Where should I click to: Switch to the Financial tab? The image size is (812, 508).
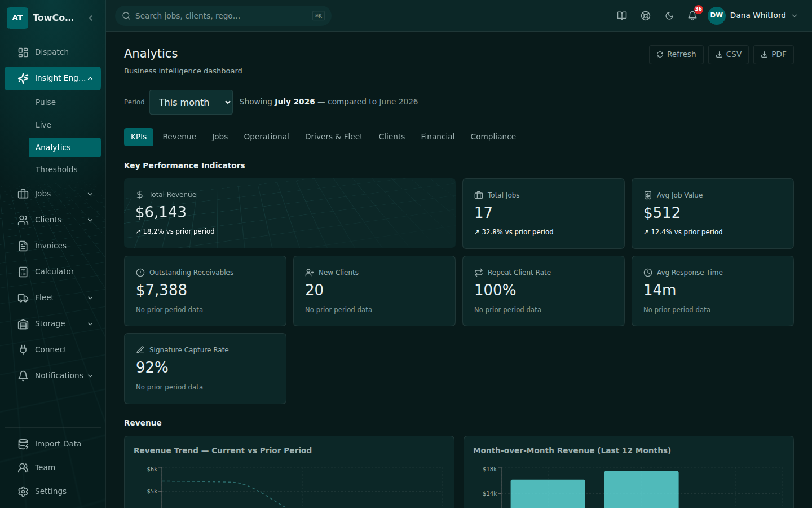pyautogui.click(x=438, y=137)
